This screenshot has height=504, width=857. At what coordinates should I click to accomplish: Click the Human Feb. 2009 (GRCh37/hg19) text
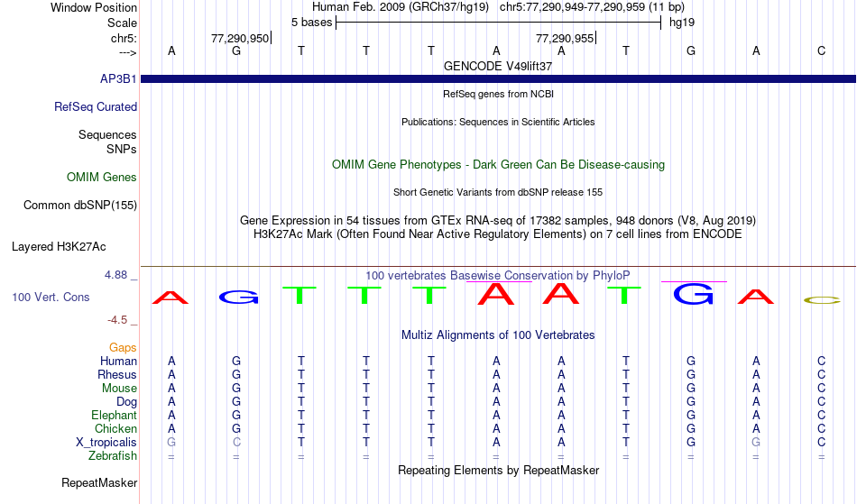(401, 7)
